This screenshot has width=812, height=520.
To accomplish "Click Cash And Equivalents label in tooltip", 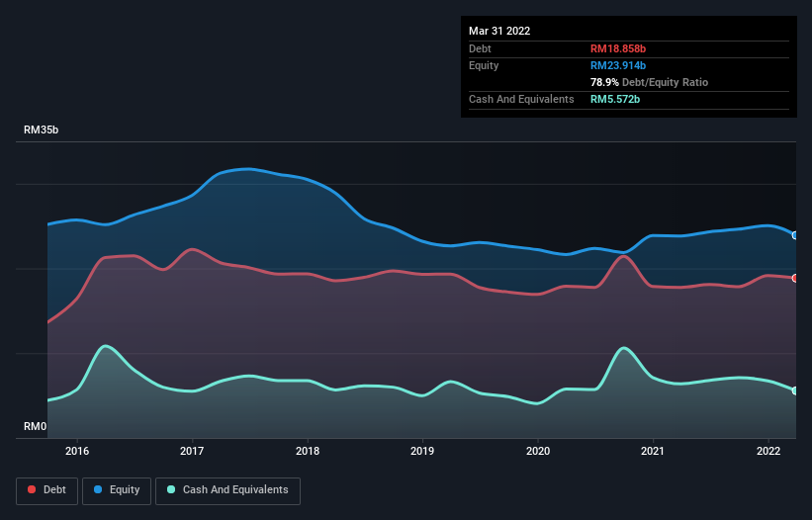I will pyautogui.click(x=521, y=99).
